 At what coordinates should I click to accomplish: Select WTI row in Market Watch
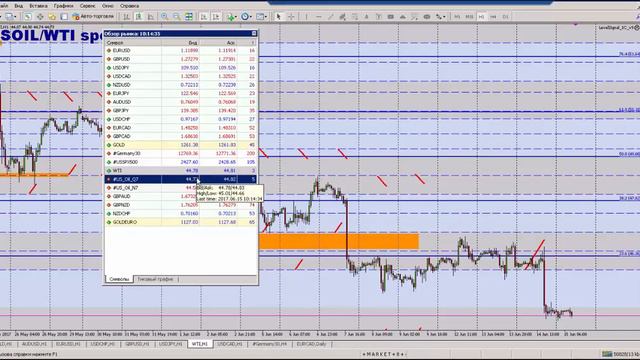181,171
